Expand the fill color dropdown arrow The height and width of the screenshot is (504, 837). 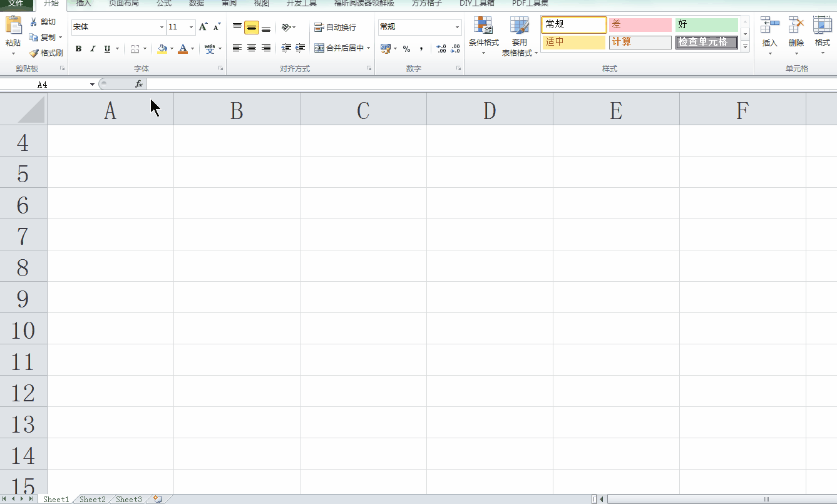pos(172,48)
